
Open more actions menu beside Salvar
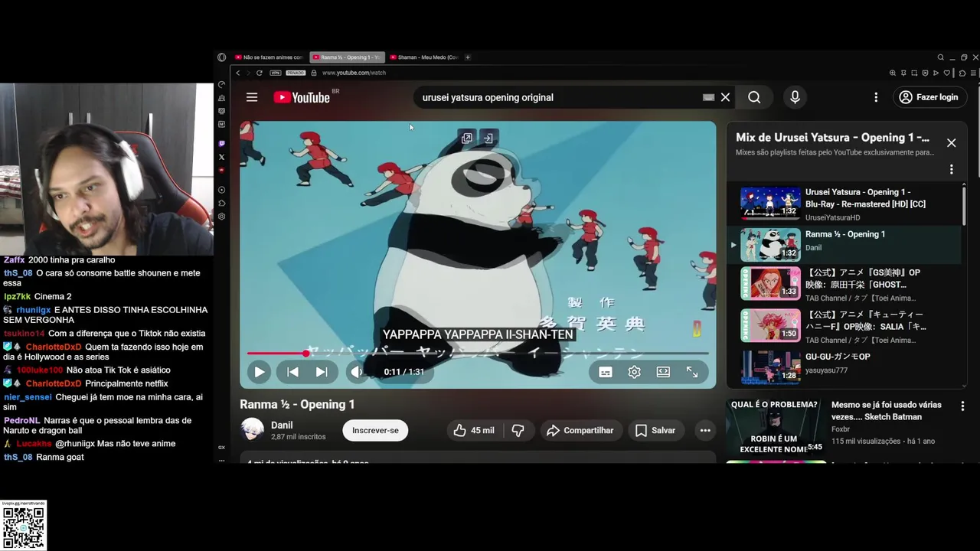tap(705, 430)
